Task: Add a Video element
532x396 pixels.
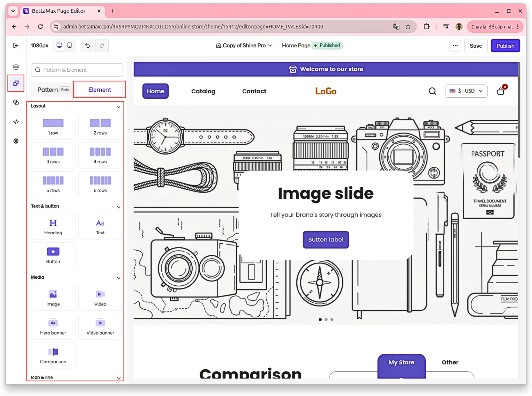Action: [100, 298]
